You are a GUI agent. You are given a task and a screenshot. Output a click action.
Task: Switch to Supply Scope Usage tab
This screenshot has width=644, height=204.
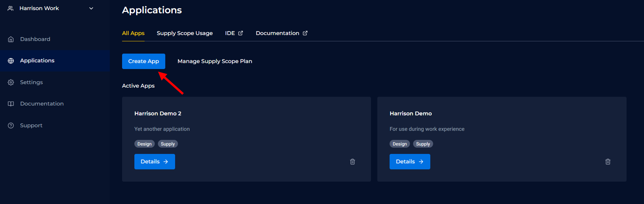[185, 33]
